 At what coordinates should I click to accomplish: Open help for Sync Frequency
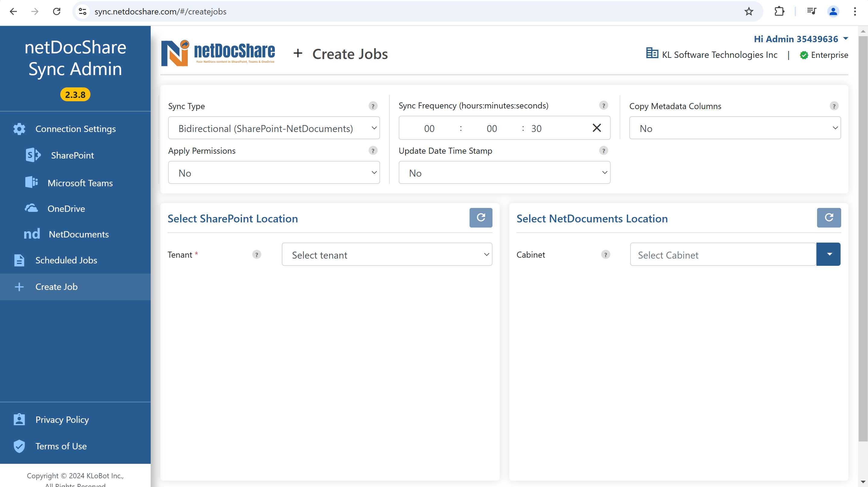point(603,105)
